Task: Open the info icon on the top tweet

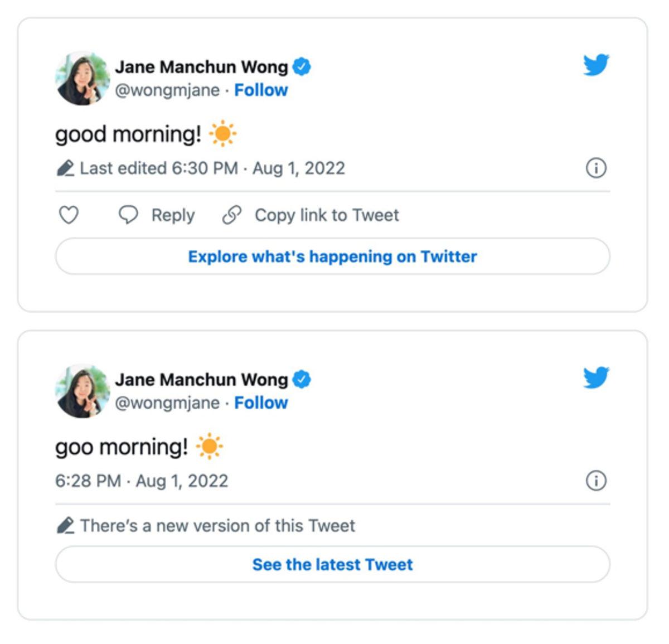Action: coord(595,167)
